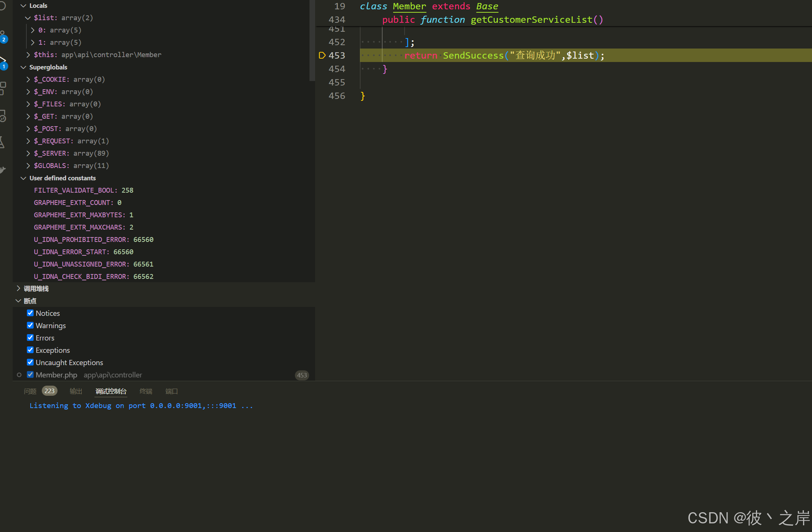Viewport: 812px width, 532px height.
Task: Switch to the 问题 problems tab
Action: [30, 391]
